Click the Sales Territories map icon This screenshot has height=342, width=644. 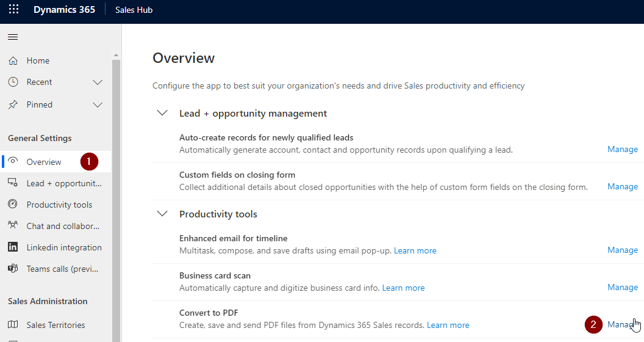coord(13,324)
